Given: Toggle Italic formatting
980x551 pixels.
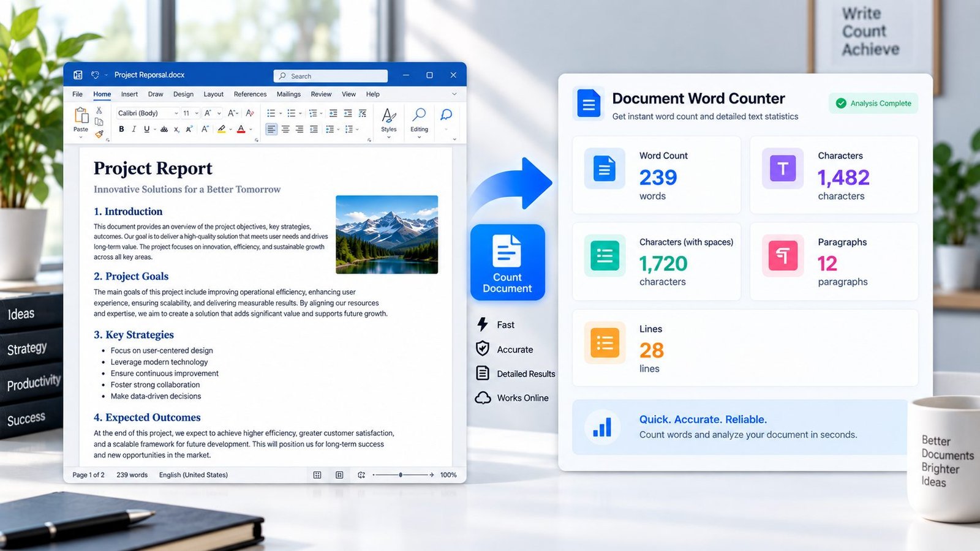Looking at the screenshot, I should point(134,129).
